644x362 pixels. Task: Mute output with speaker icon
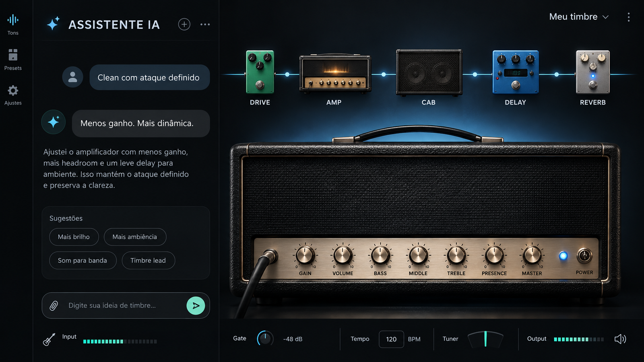tap(620, 339)
